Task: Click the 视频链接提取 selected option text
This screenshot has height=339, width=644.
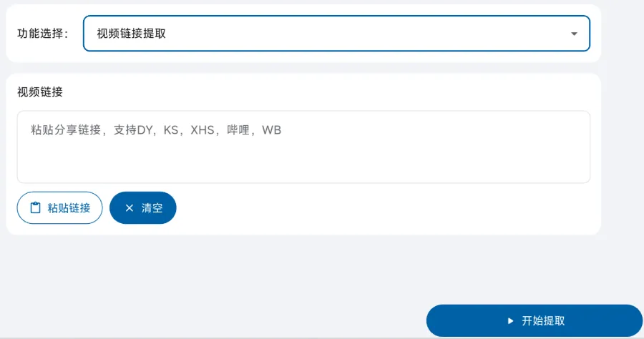Action: [132, 34]
